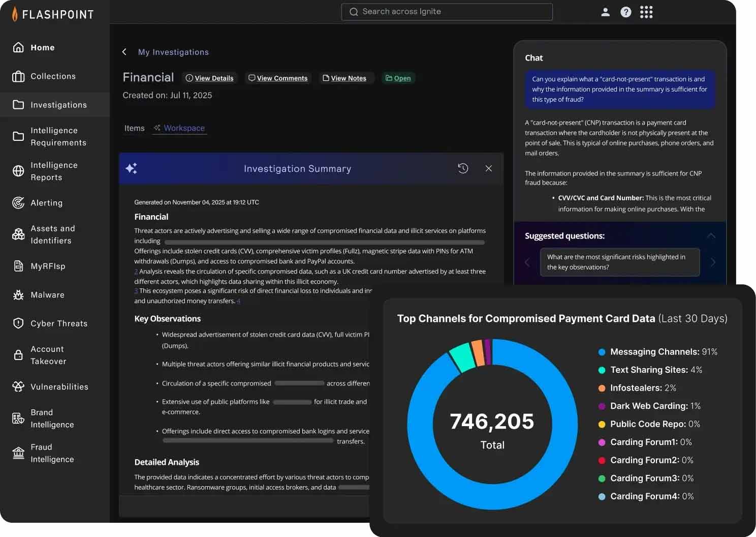Switch to the Items tab
This screenshot has height=537, width=756.
pos(135,128)
